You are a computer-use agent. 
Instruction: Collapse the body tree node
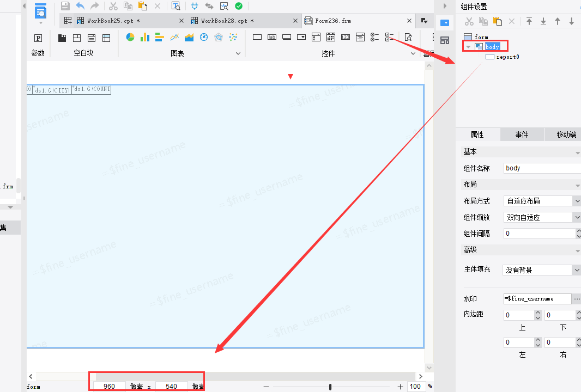(x=468, y=47)
